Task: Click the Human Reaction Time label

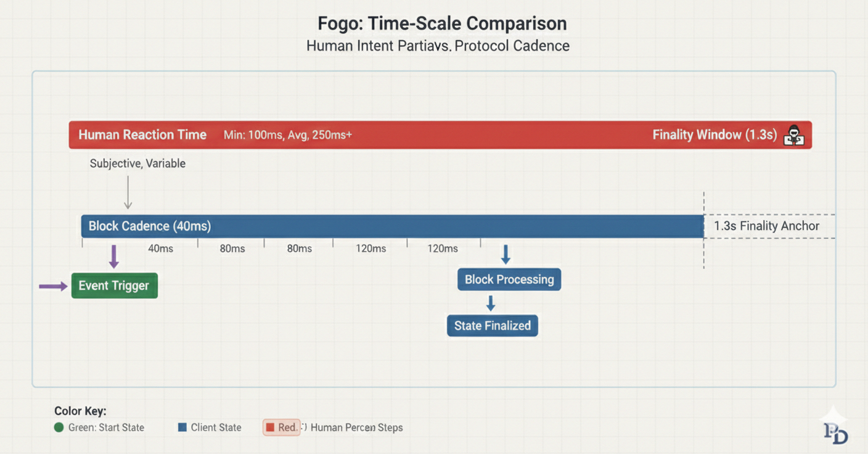Action: click(142, 135)
